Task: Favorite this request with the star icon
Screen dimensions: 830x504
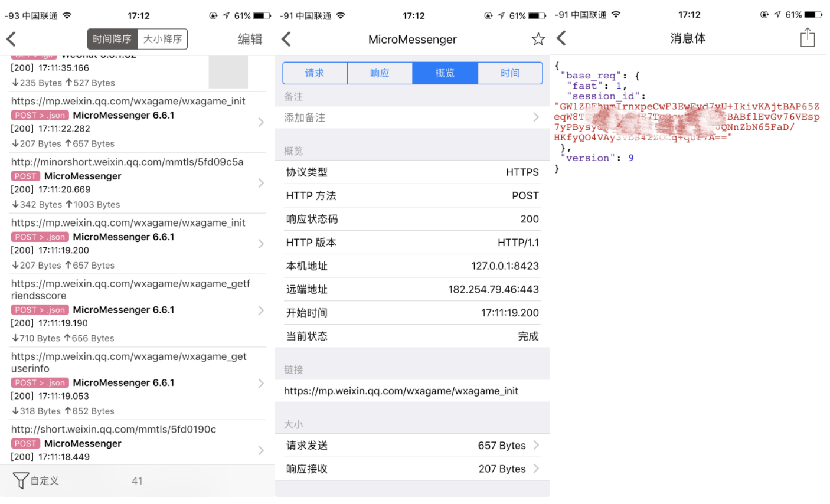Action: tap(538, 40)
